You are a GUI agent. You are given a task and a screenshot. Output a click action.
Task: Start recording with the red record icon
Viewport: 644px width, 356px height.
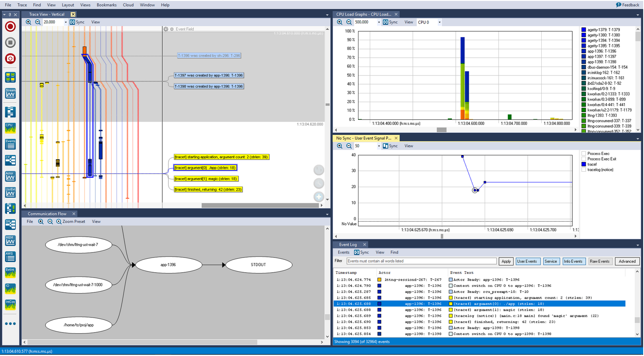pos(10,27)
